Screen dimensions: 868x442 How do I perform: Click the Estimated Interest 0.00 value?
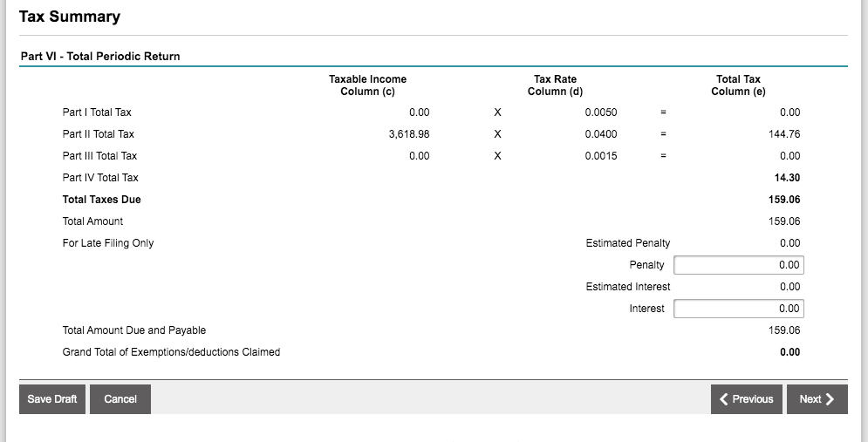click(x=790, y=287)
